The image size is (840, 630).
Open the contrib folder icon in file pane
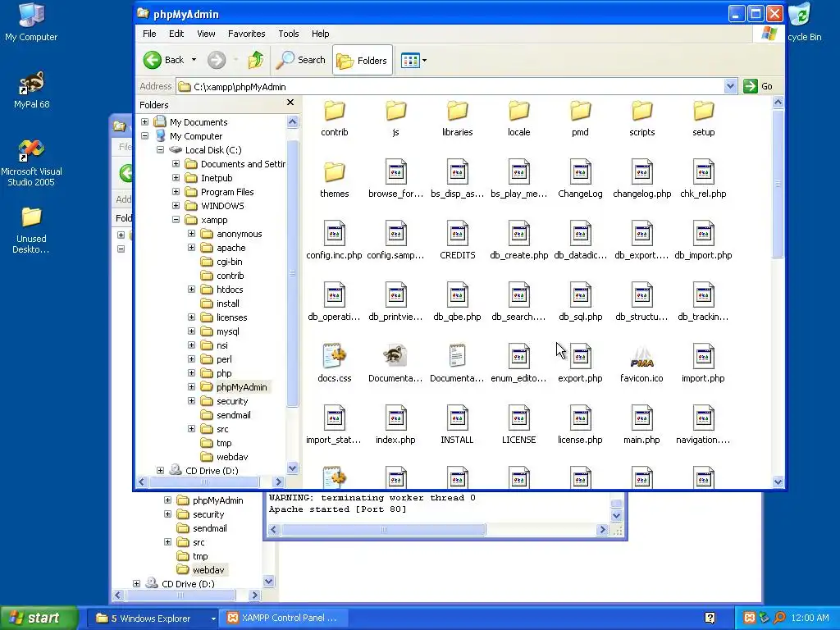[335, 112]
